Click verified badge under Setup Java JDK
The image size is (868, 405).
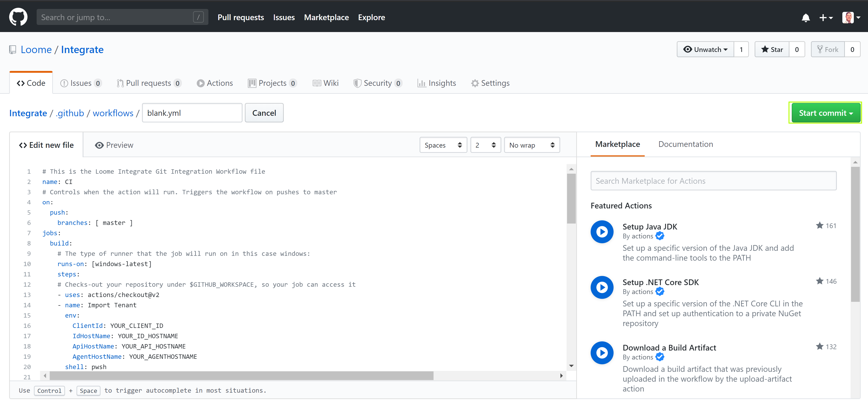(660, 236)
